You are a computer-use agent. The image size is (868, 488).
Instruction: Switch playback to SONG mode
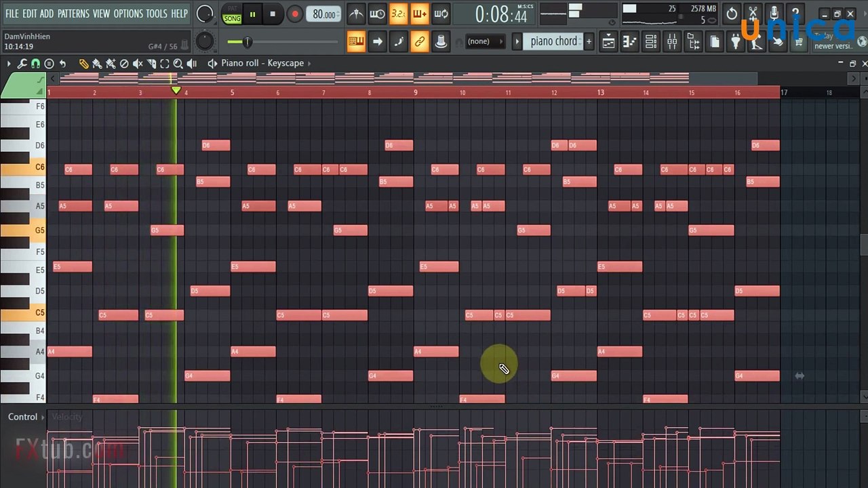point(232,18)
